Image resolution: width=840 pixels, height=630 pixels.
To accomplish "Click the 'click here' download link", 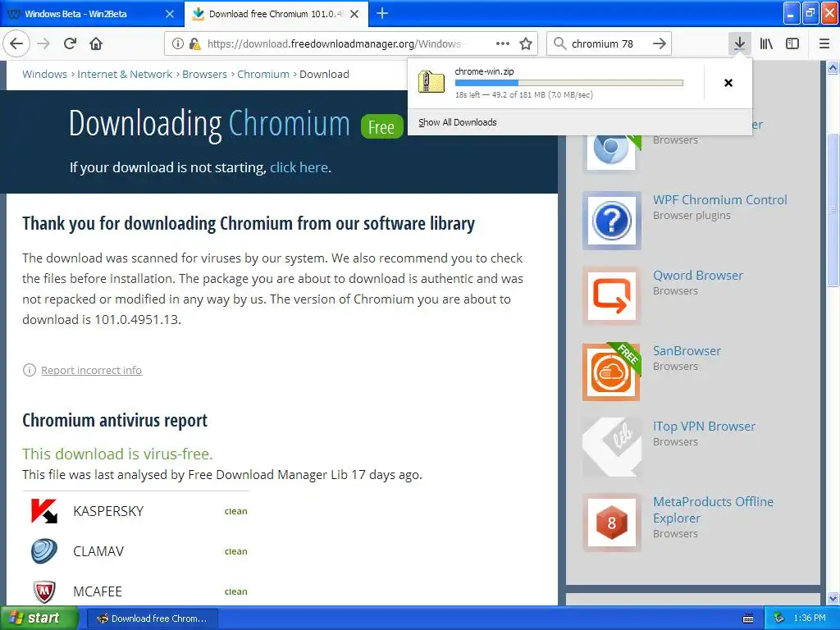I will pyautogui.click(x=299, y=167).
